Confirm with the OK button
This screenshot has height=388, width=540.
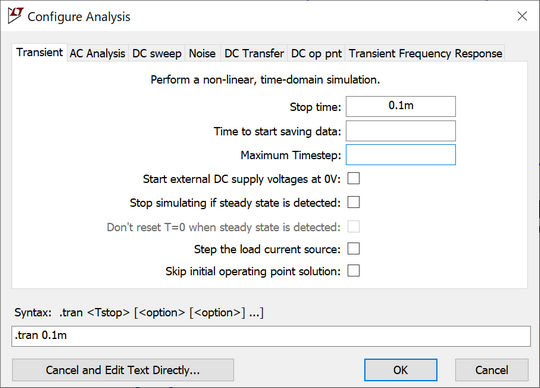coord(401,370)
